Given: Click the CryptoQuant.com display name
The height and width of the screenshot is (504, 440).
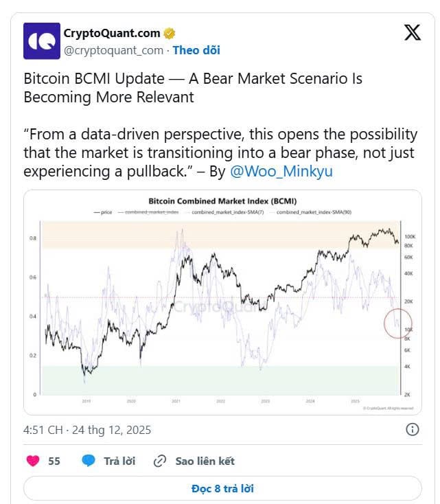Looking at the screenshot, I should click(x=112, y=33).
